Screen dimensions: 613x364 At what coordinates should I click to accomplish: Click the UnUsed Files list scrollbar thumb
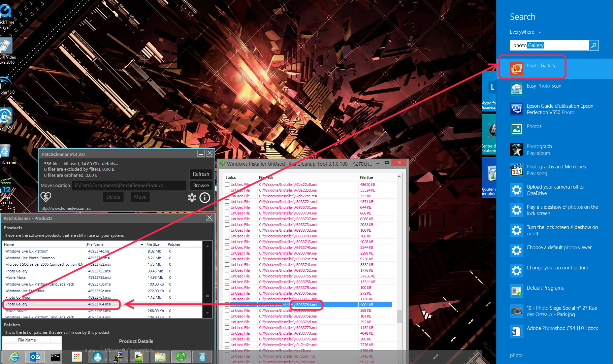[x=399, y=316]
